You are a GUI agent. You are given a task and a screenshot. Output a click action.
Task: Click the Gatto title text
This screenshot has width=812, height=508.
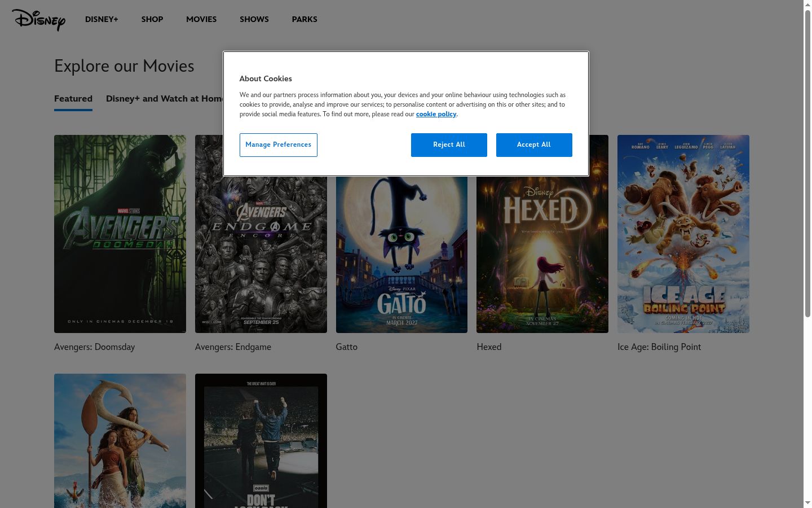(x=347, y=347)
